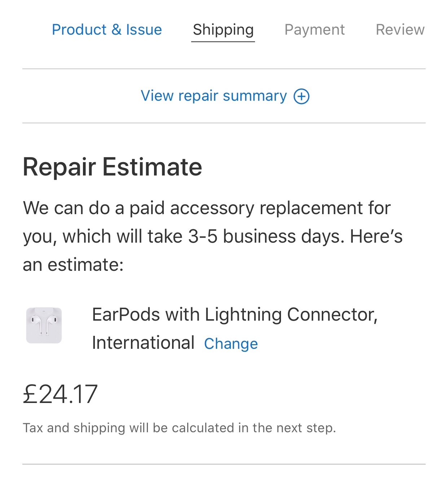Click the Repair Estimate heading
Viewport: 448px width, 477px height.
[112, 167]
